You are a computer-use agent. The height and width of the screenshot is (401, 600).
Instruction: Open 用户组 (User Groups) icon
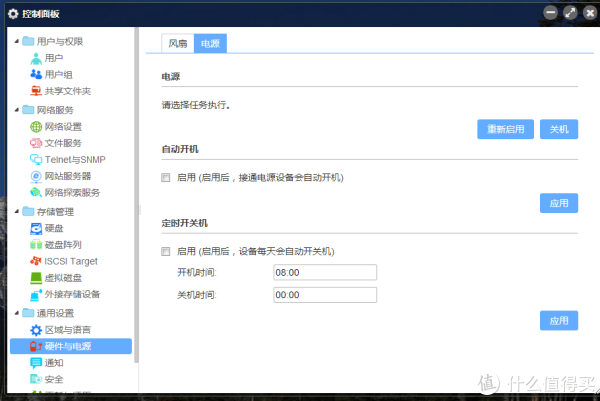[x=37, y=74]
